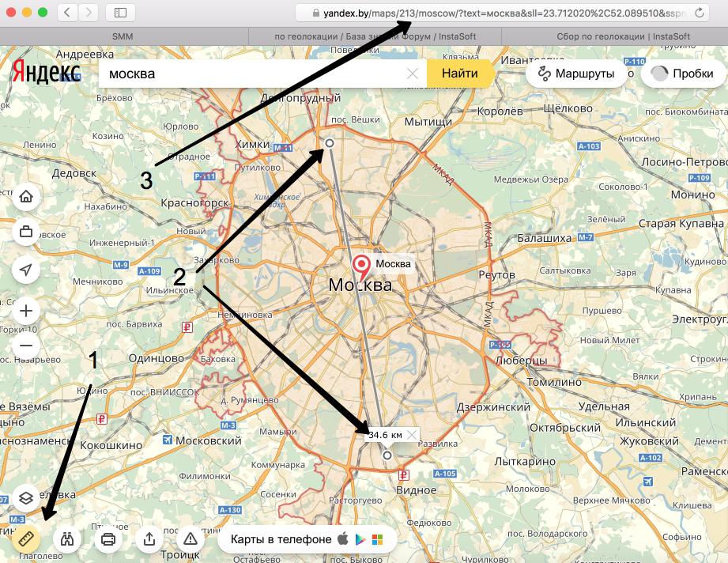This screenshot has width=728, height=563.
Task: Click the Московский town label
Action: tap(209, 440)
